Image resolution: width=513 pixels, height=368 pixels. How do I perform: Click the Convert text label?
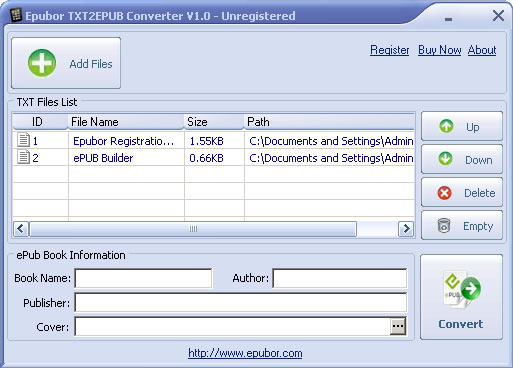[x=461, y=324]
